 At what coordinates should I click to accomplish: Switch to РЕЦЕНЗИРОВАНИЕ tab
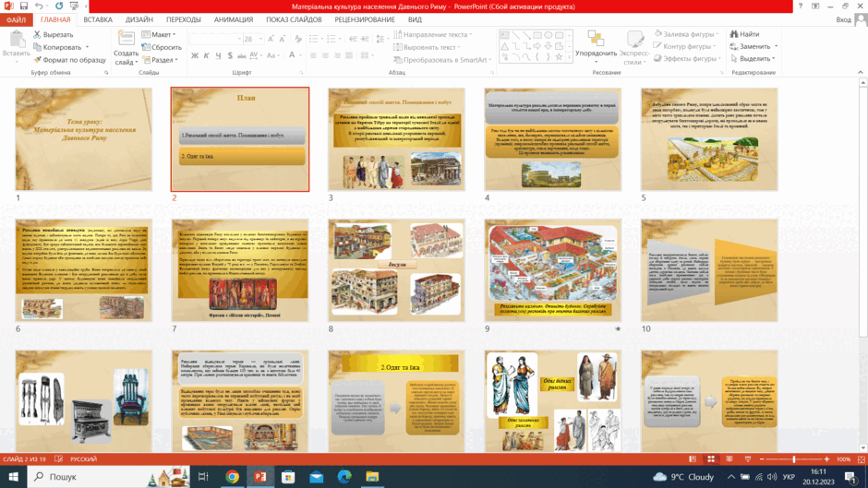[365, 20]
